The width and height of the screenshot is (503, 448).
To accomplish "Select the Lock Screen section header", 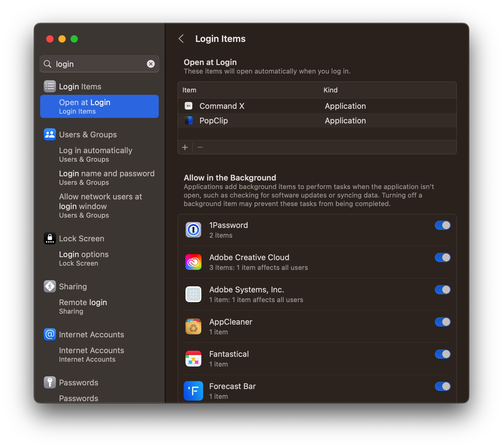I will [x=82, y=239].
